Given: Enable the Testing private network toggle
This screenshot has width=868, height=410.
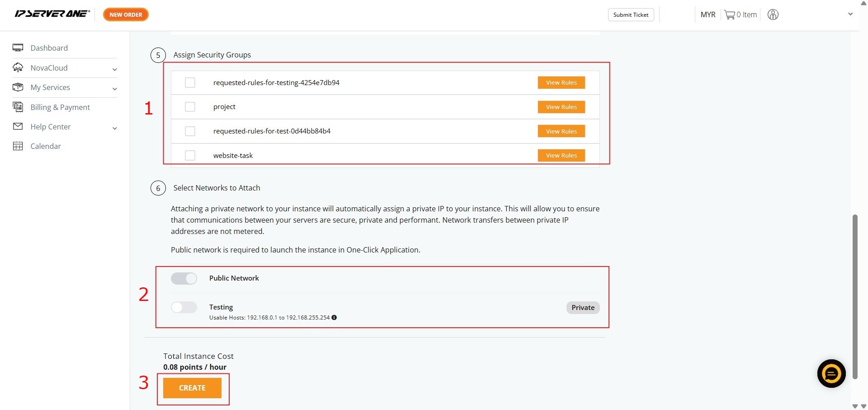Looking at the screenshot, I should 184,307.
